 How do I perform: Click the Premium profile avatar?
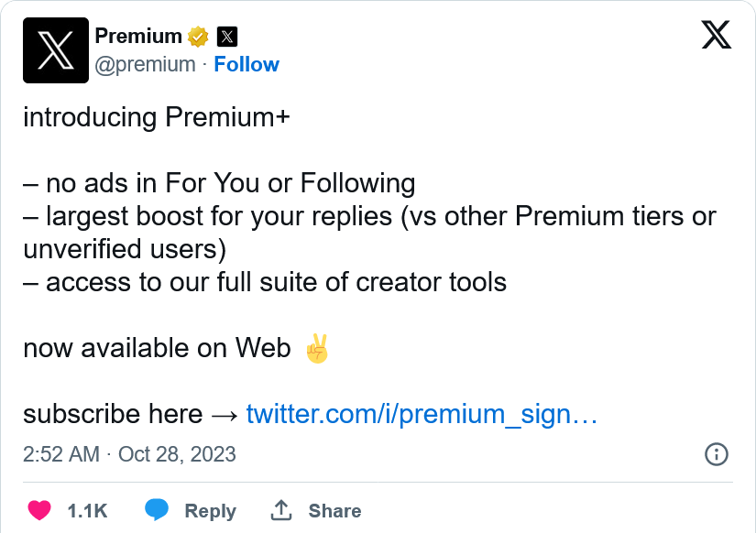(55, 50)
